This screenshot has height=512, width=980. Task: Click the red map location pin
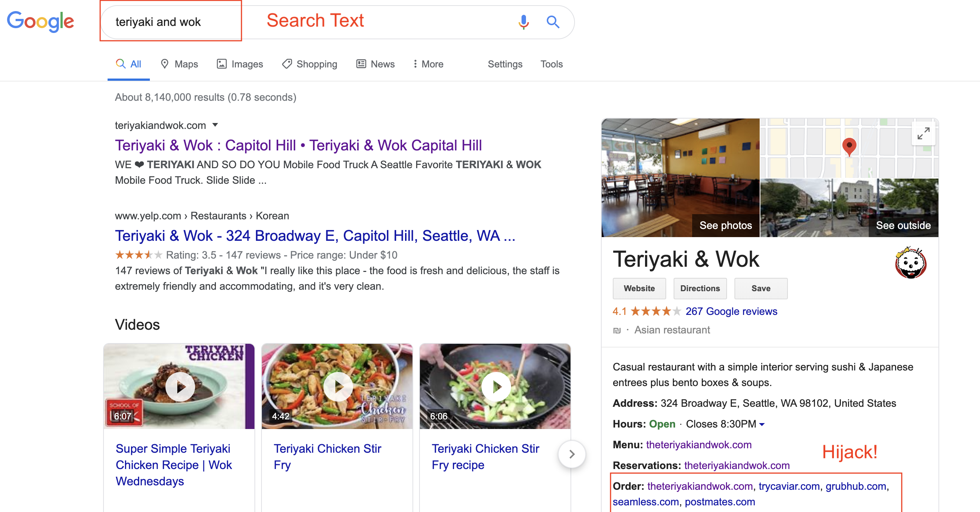pyautogui.click(x=849, y=146)
